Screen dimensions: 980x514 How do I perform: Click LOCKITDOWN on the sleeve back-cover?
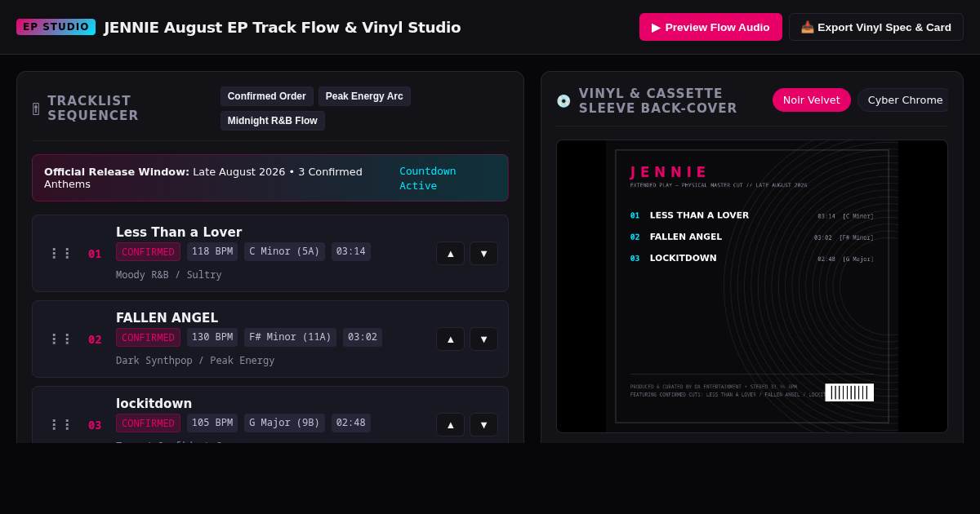[x=683, y=258]
